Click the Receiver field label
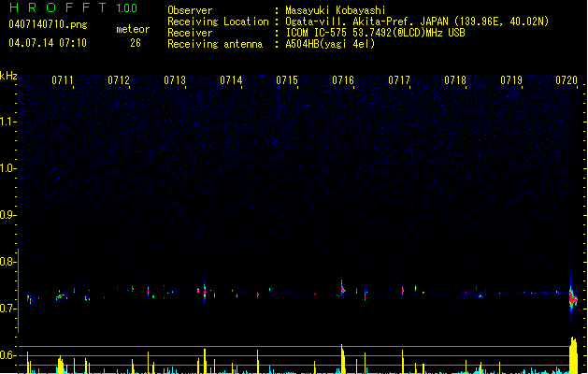The image size is (588, 374). 190,33
